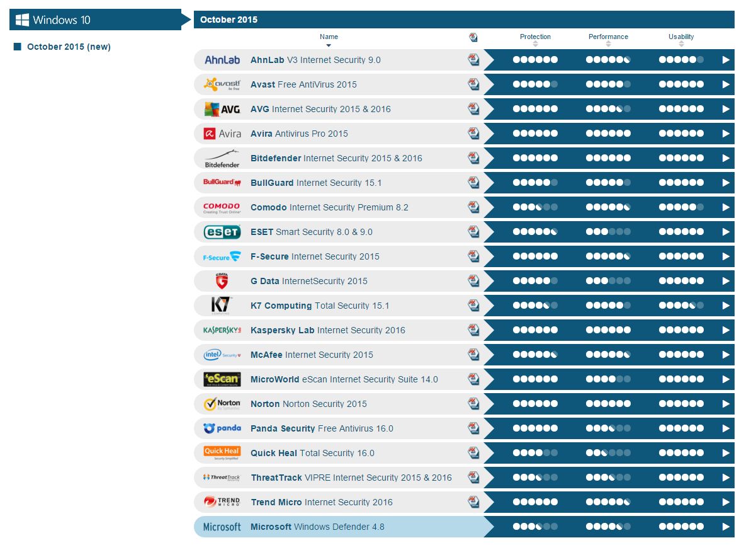Expand details arrow for Avira row
Viewport: 756px width, 550px height.
tap(726, 134)
